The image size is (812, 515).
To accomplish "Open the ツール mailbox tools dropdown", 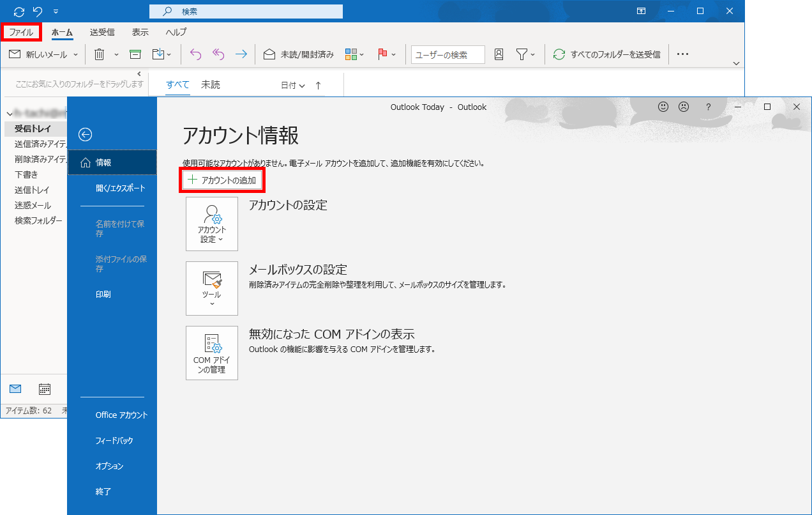I will (212, 288).
